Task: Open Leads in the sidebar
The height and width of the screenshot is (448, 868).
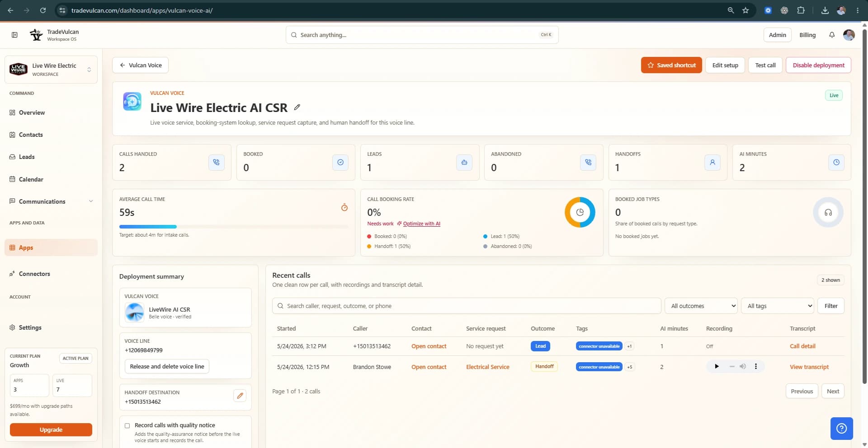Action: point(27,157)
